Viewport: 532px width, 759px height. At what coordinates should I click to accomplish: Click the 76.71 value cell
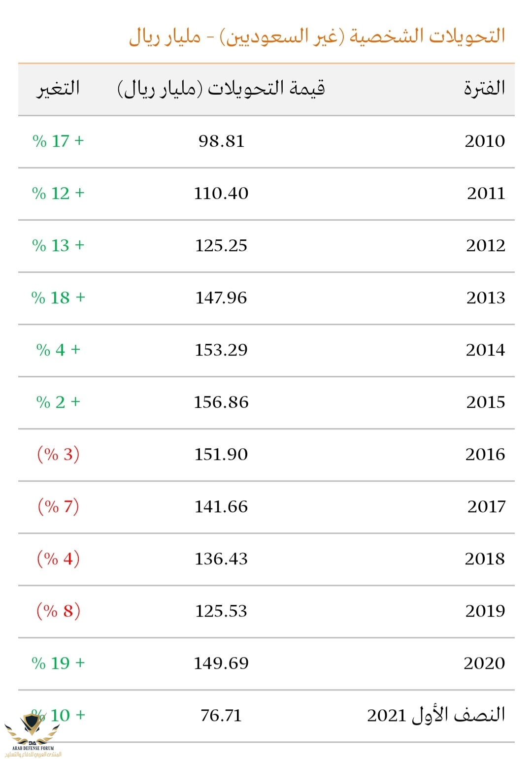[221, 716]
